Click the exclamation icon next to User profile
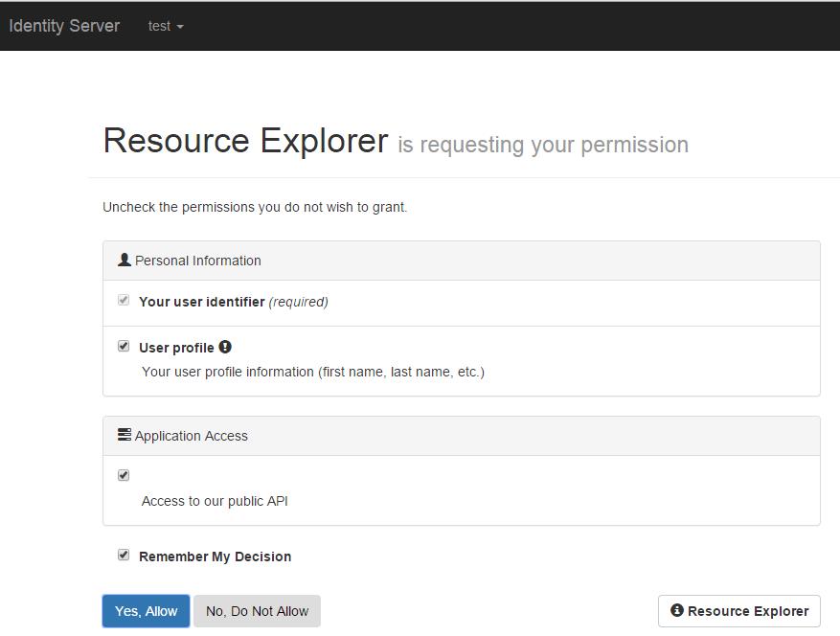 click(225, 347)
